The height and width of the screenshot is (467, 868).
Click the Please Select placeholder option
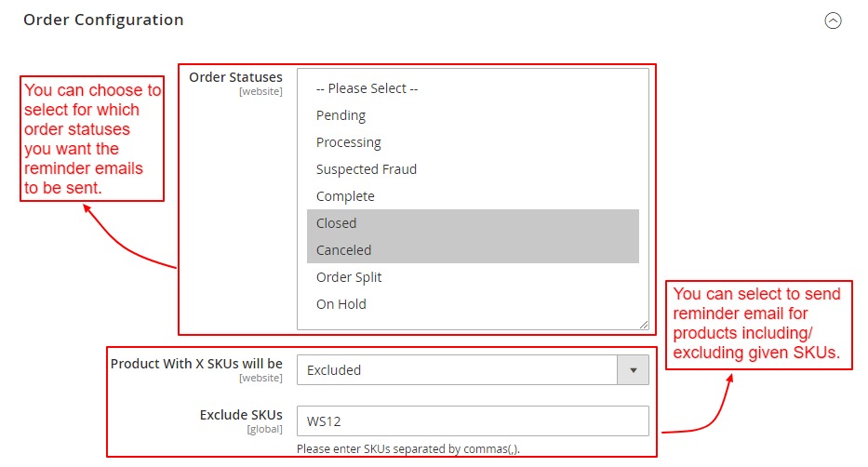click(367, 88)
